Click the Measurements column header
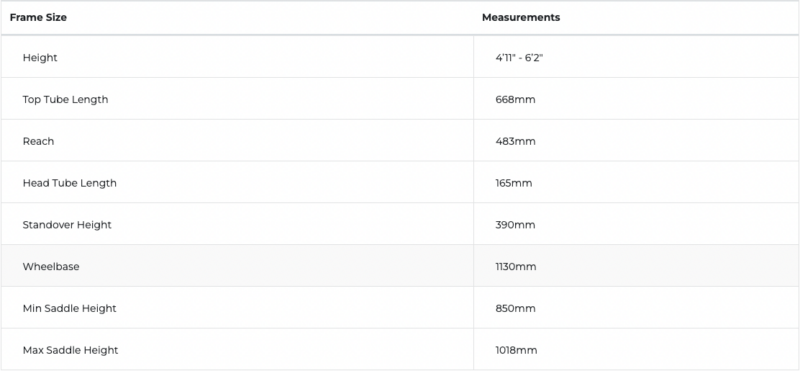This screenshot has height=371, width=800. 521,17
